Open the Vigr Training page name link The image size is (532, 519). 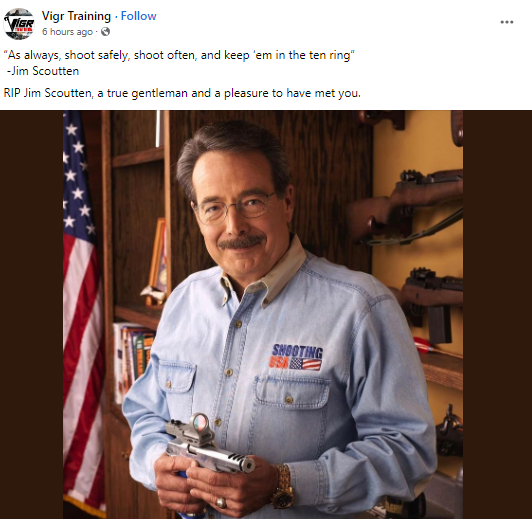click(x=76, y=16)
